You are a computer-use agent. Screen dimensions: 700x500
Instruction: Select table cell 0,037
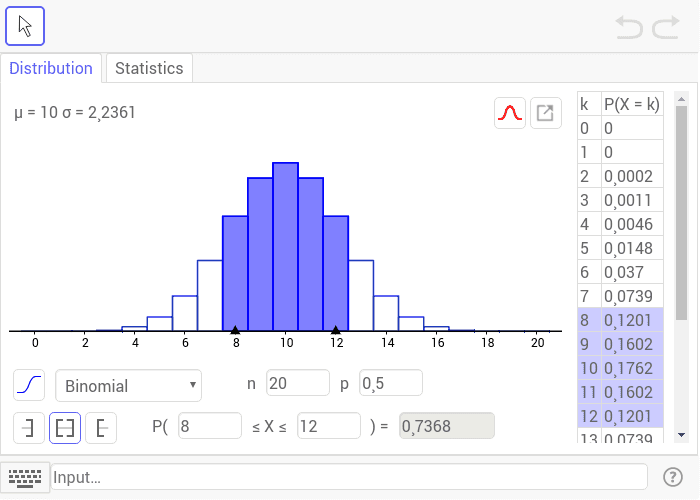(x=632, y=272)
